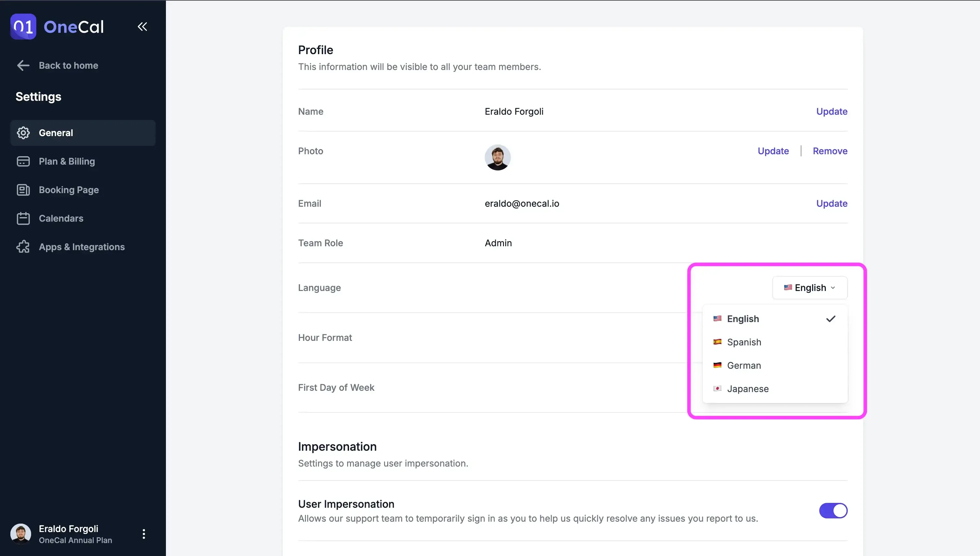Click the Back to home arrow

[23, 65]
